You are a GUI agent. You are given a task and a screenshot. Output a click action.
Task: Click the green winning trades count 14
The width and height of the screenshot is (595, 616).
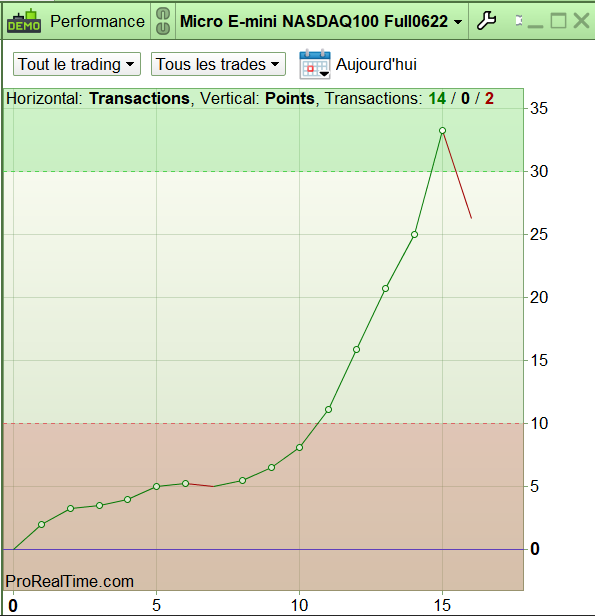437,99
